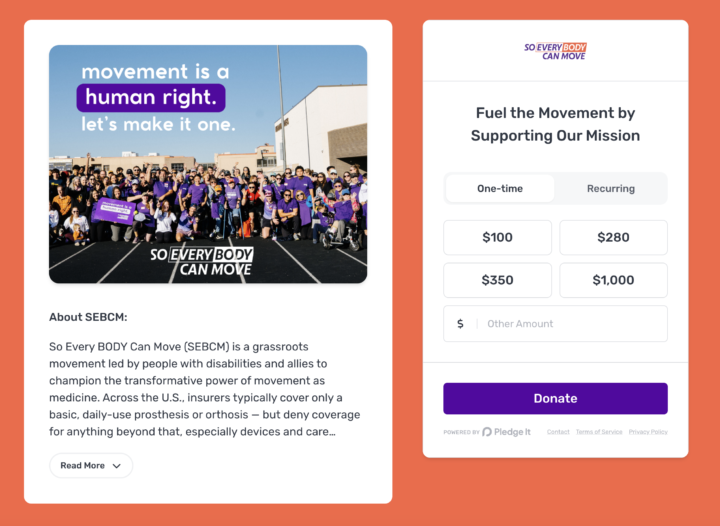Click the group photo campaign banner

[x=208, y=164]
